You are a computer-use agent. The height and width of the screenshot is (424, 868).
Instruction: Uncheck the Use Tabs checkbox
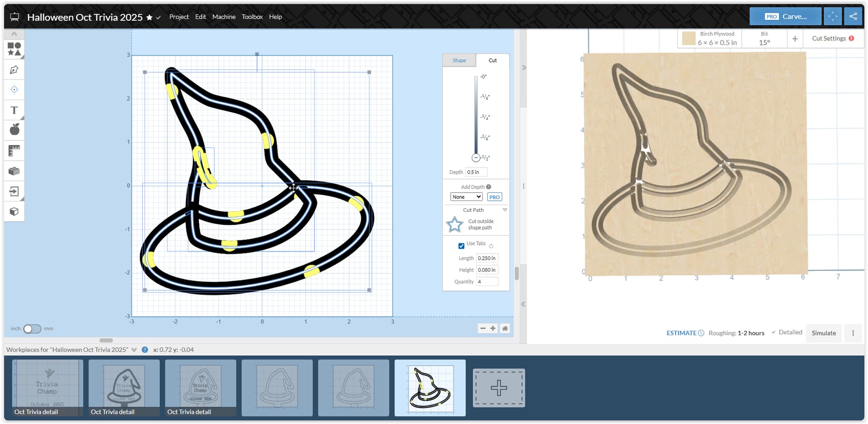pyautogui.click(x=461, y=246)
